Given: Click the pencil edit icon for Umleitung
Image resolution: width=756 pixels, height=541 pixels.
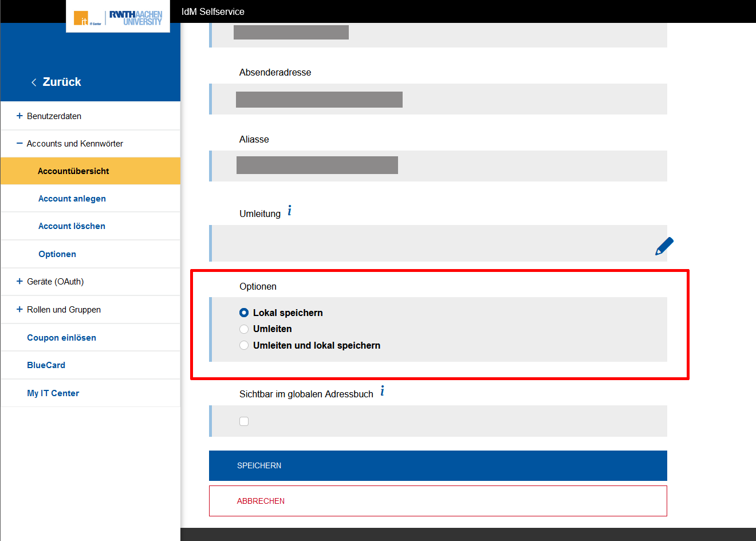Looking at the screenshot, I should 664,246.
